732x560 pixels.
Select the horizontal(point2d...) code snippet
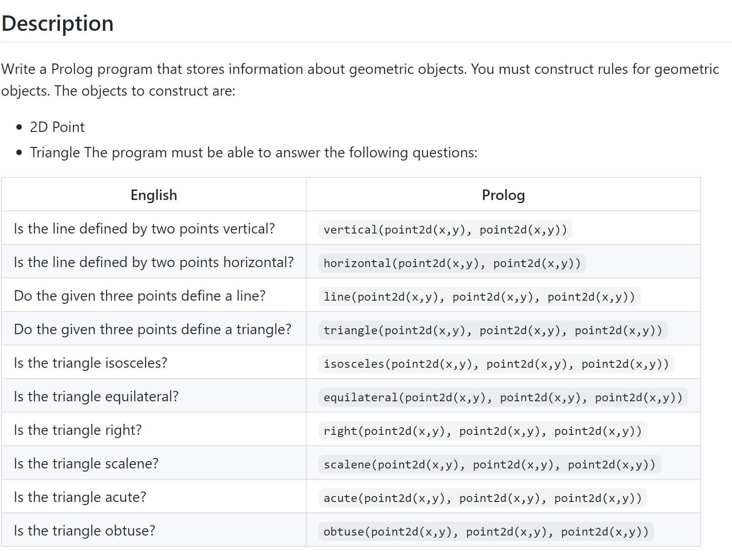(x=452, y=263)
